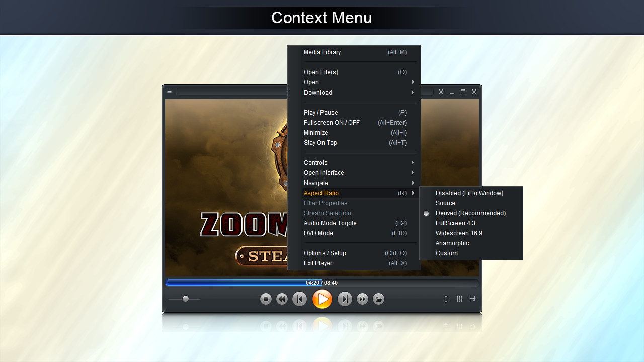Viewport: 644px width, 362px height.
Task: Click the Stop playback icon
Action: [266, 299]
